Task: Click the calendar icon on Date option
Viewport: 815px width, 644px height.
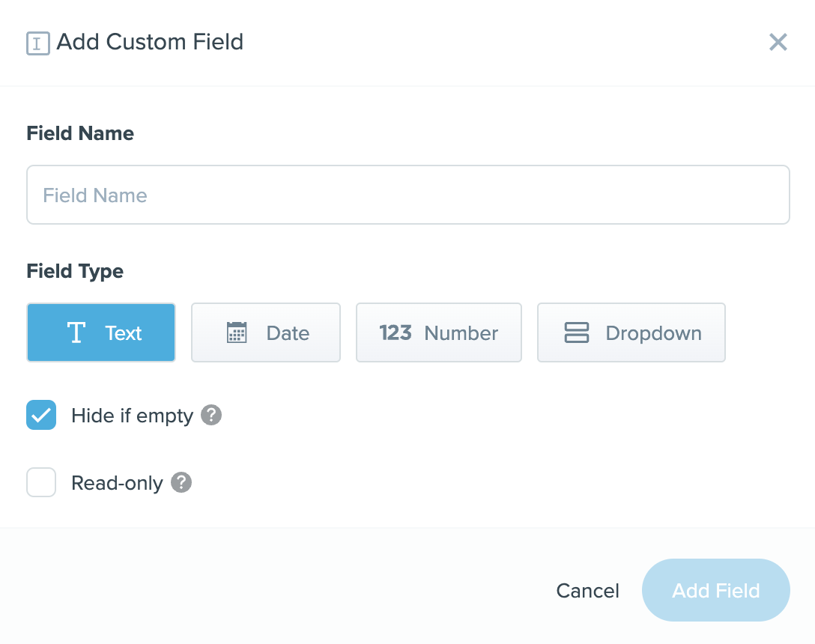Action: pyautogui.click(x=237, y=332)
